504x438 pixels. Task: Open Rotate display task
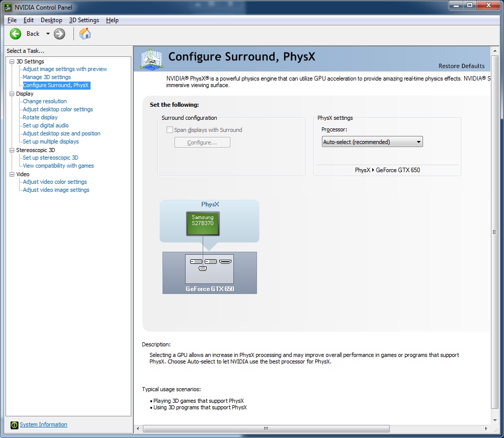40,117
